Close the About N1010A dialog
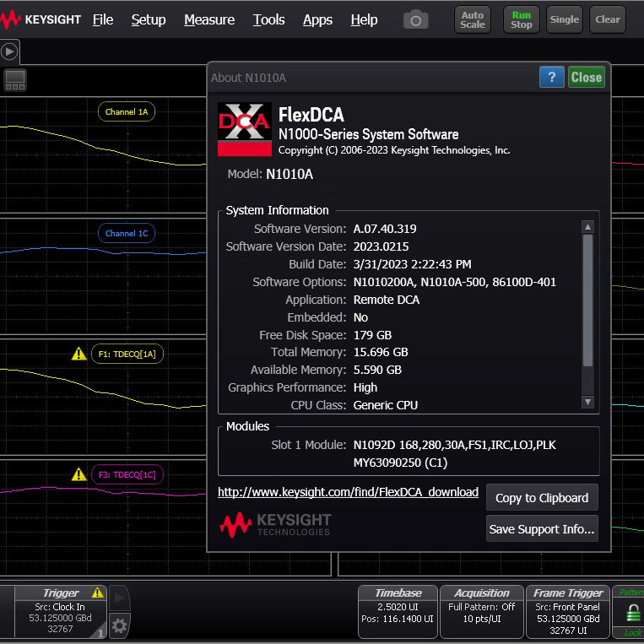The image size is (644, 644). click(586, 77)
